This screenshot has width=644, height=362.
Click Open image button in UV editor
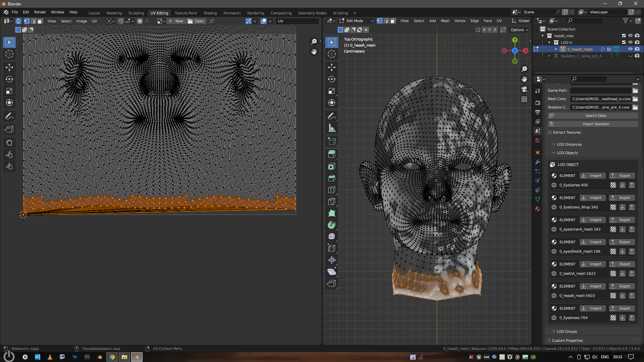point(196,21)
